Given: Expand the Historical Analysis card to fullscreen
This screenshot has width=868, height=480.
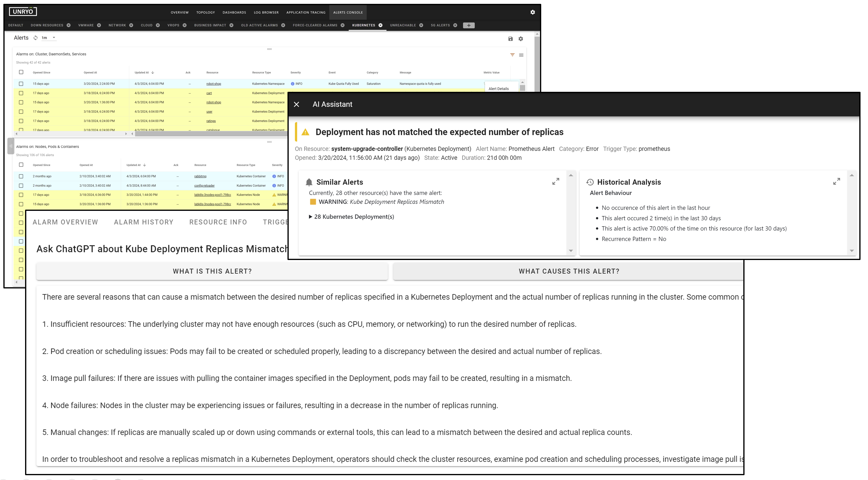Looking at the screenshot, I should coord(837,181).
